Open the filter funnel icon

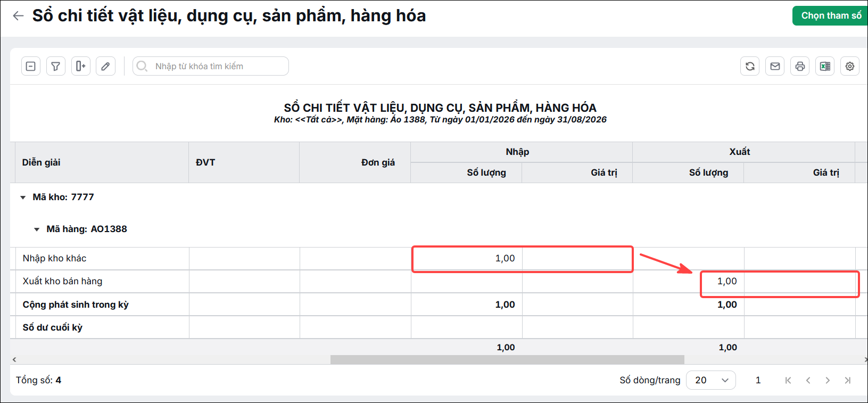(56, 66)
